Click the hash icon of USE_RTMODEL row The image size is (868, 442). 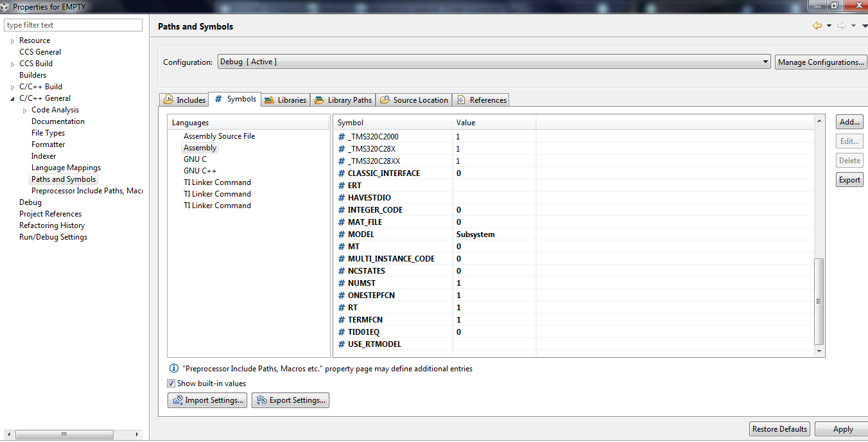click(342, 344)
